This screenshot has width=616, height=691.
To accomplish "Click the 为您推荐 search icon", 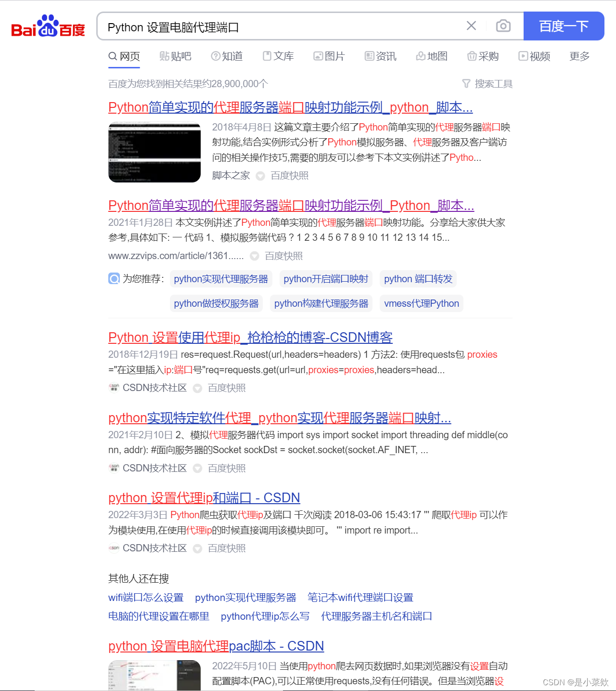I will 114,279.
